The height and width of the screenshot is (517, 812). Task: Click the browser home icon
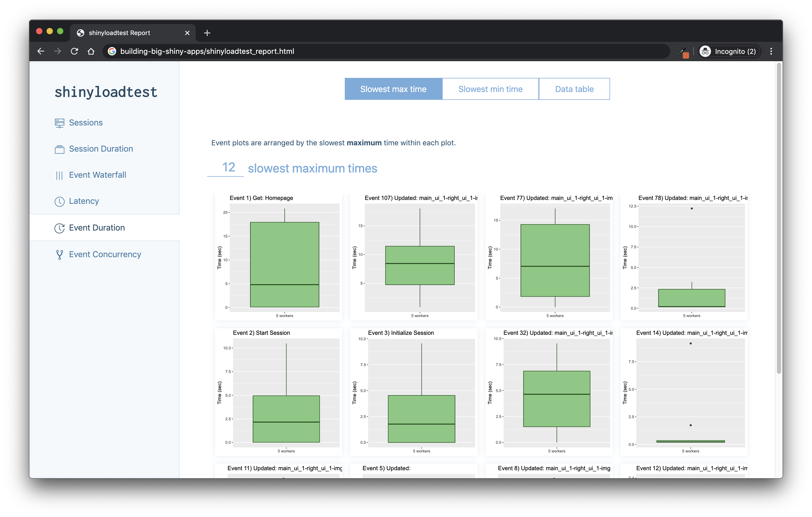[91, 51]
